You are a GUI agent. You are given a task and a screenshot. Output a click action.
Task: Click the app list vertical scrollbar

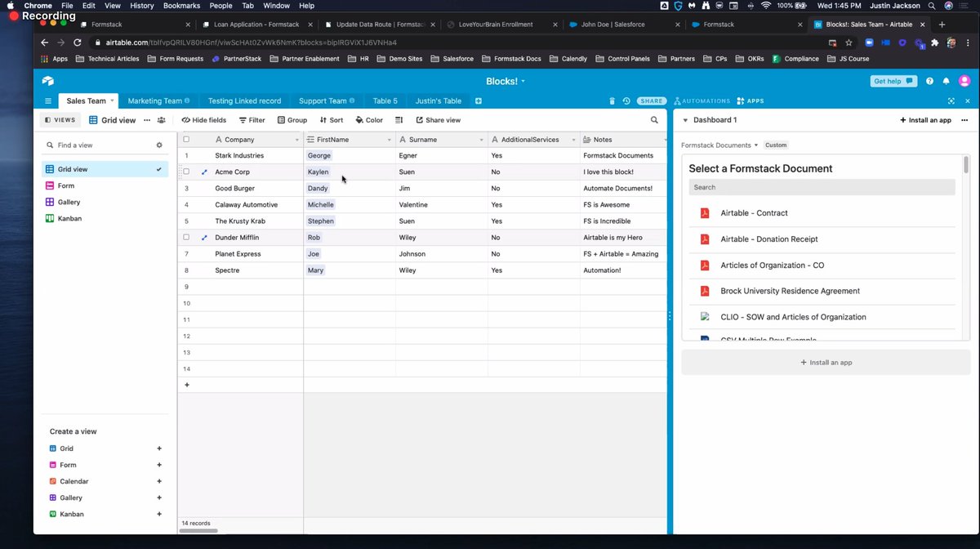point(967,164)
